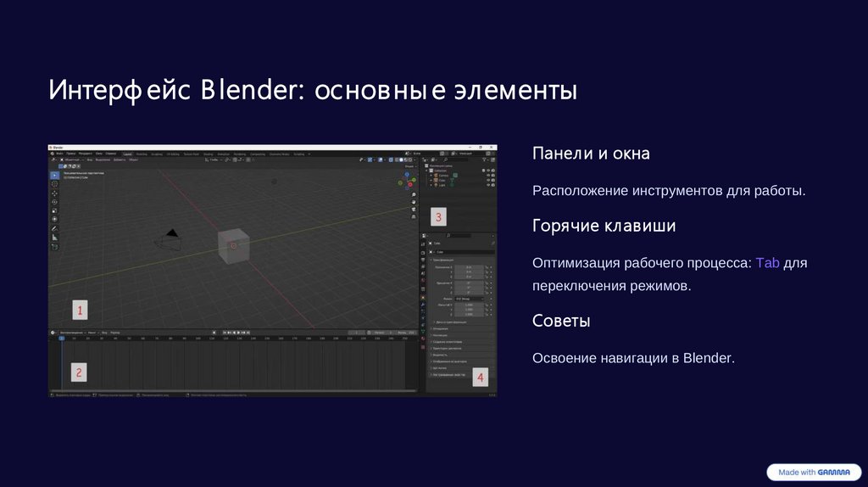Click the pan view hand gizmo
Screen dimensions: 868x487
(414, 202)
